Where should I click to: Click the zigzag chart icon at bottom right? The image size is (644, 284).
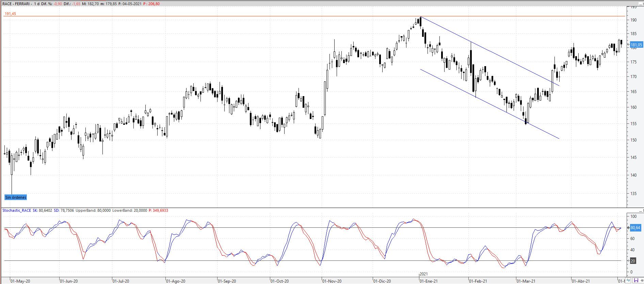629,281
